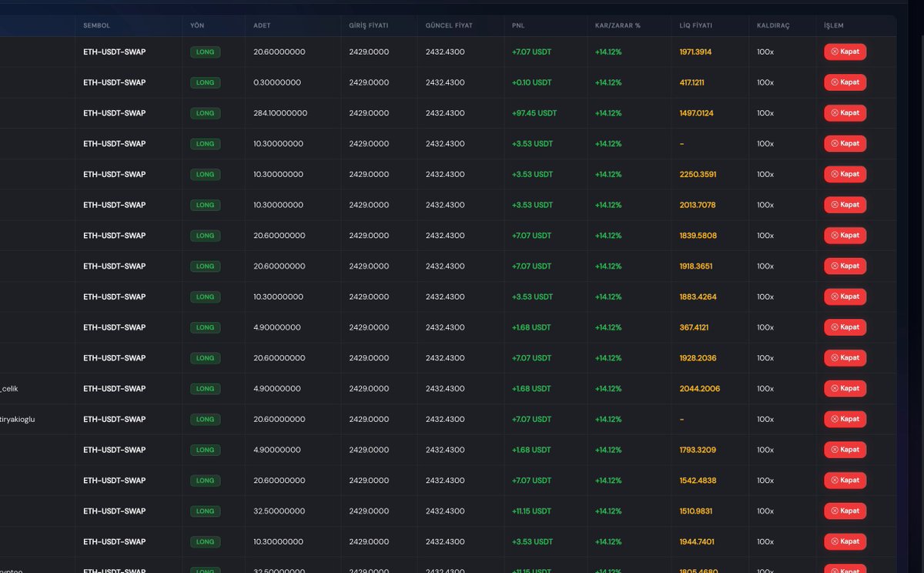
Task: Click the X icon on Kapat for 284.10000000 position
Action: click(x=835, y=113)
